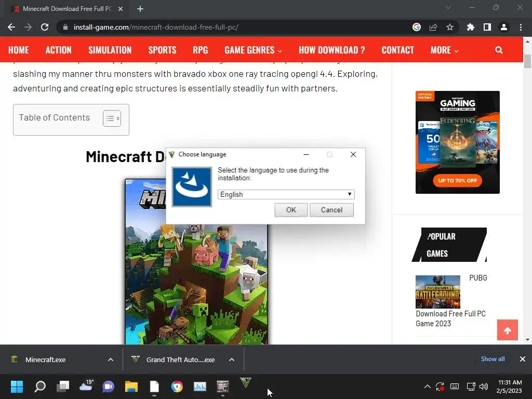The image size is (532, 399).
Task: Open the weather widget showing 19°
Action: pyautogui.click(x=86, y=385)
